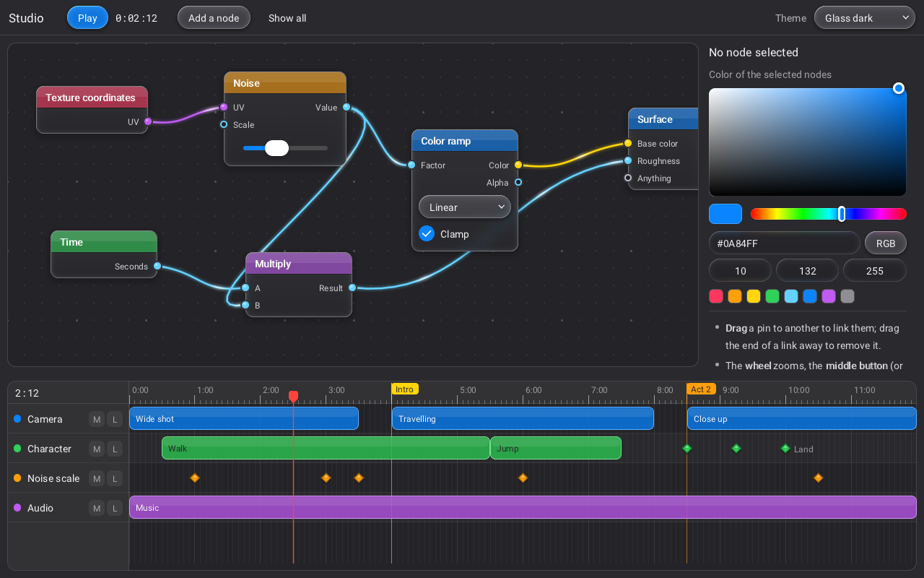Select the Anything pin on Surface node
The width and height of the screenshot is (924, 578).
click(628, 178)
